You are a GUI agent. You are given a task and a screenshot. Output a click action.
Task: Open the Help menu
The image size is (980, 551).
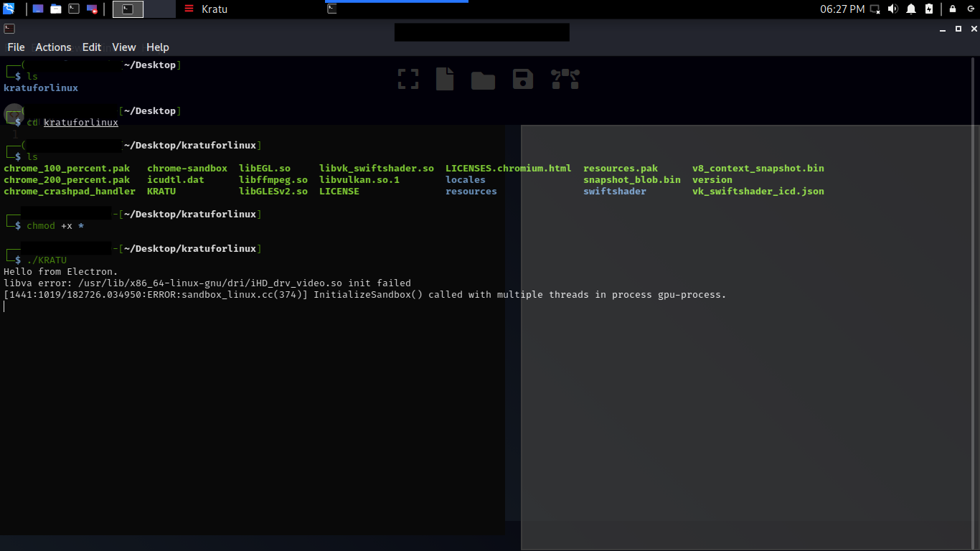coord(158,47)
